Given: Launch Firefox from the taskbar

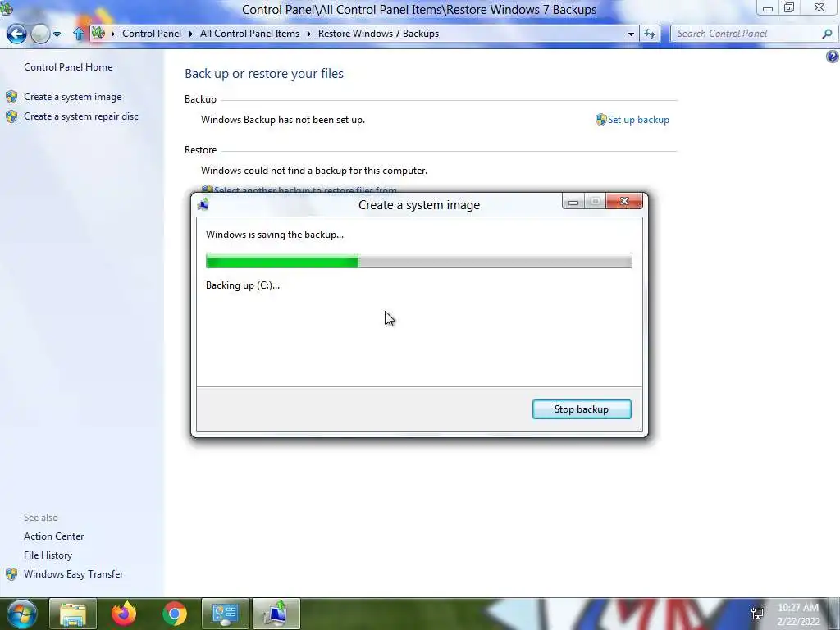Looking at the screenshot, I should click(x=124, y=614).
